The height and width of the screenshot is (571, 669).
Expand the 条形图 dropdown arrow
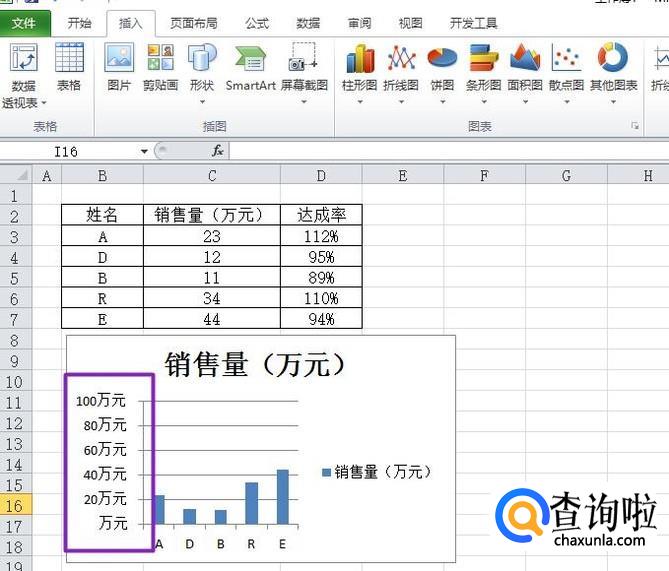tap(484, 102)
